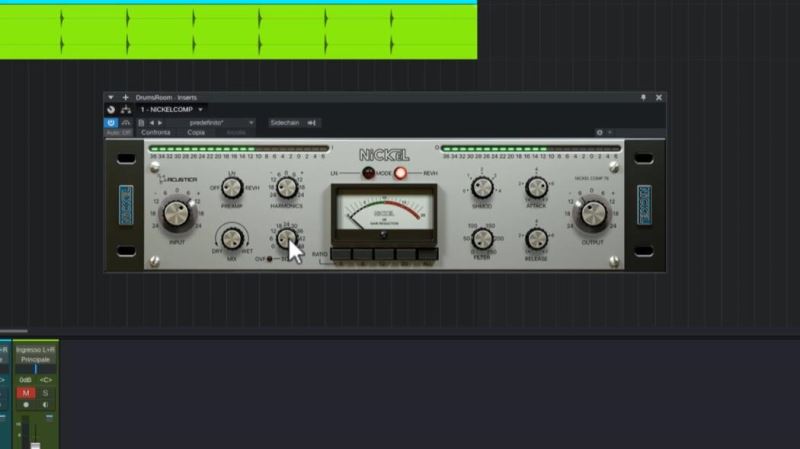Click the round activate icon beside routing
This screenshot has width=800, height=449.
click(x=111, y=110)
